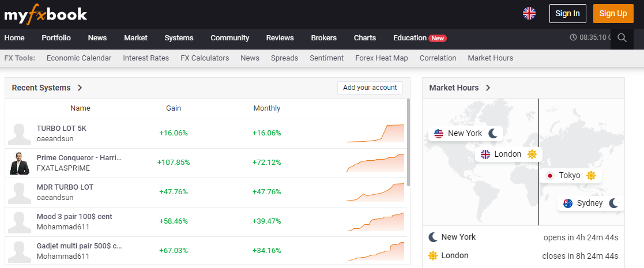
Task: Click the orange Sign Up button
Action: click(613, 13)
